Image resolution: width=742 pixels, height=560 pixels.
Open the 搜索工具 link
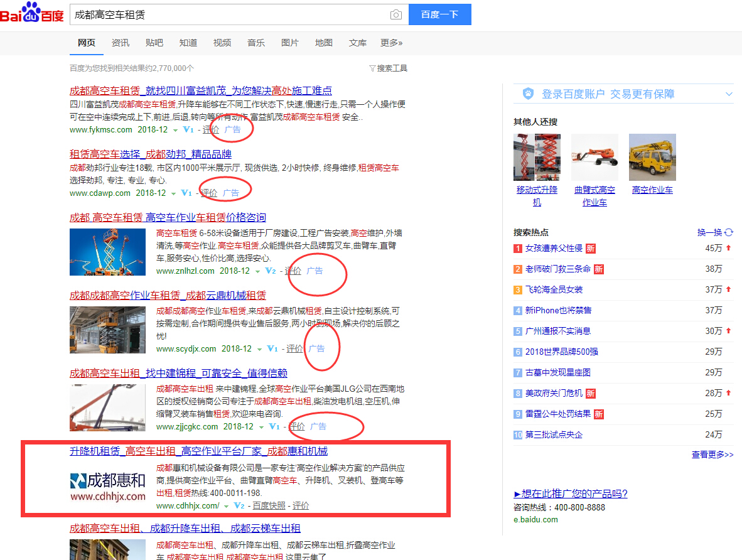[392, 68]
